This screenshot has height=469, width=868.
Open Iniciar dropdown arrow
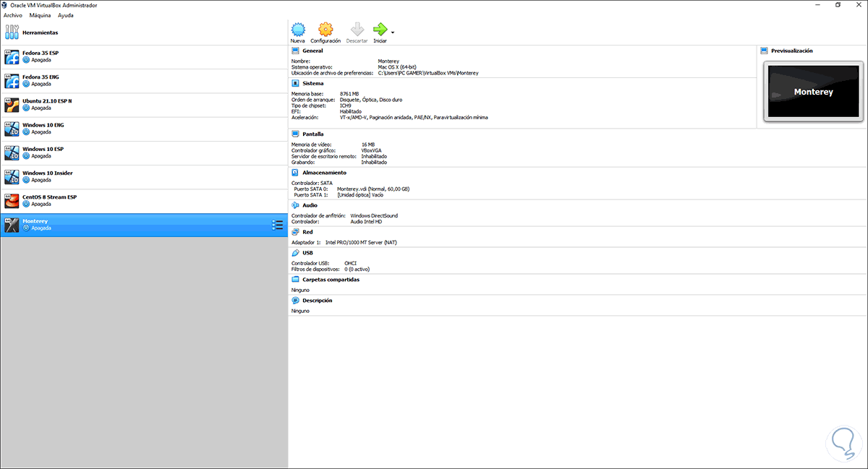point(393,32)
